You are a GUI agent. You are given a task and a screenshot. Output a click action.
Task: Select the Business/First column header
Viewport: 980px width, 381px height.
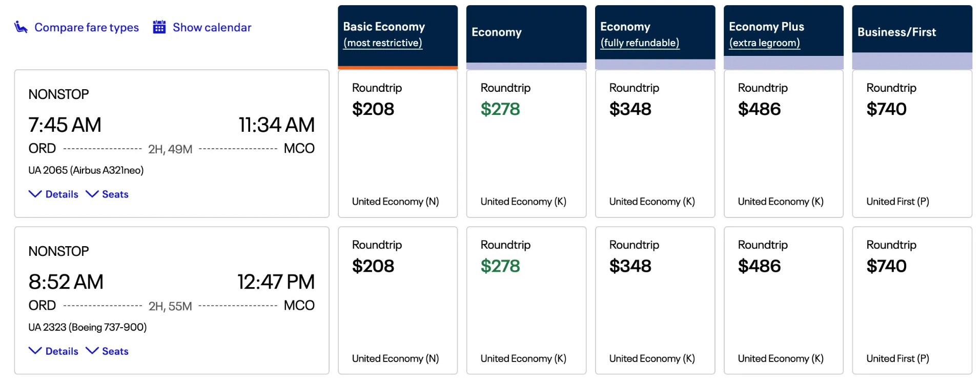pos(912,37)
